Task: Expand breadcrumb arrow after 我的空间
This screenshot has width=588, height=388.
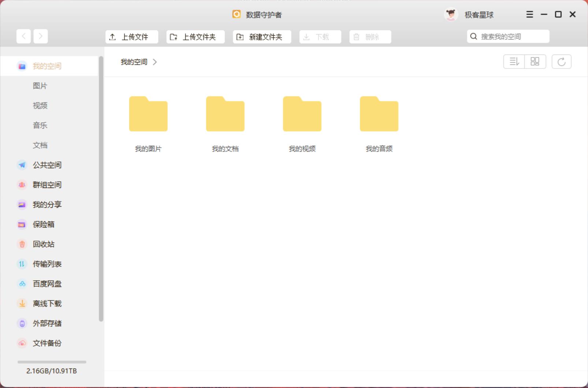Action: tap(155, 62)
